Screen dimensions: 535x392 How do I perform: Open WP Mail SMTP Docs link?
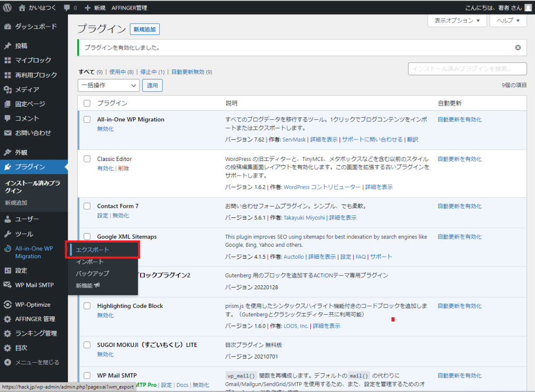click(x=182, y=385)
